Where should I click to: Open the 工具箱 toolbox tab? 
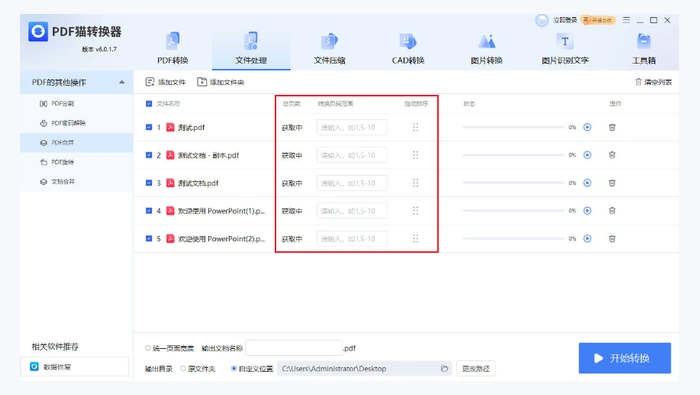644,48
